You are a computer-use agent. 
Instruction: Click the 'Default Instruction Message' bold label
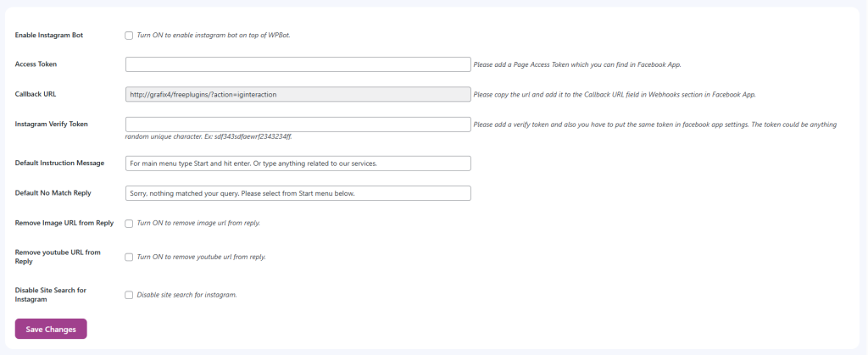coord(59,163)
